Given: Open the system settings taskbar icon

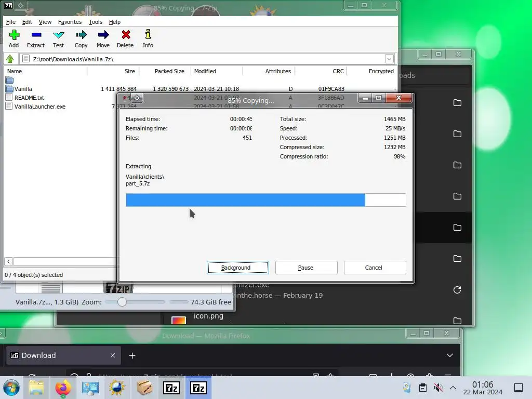Looking at the screenshot, I should tap(90, 388).
